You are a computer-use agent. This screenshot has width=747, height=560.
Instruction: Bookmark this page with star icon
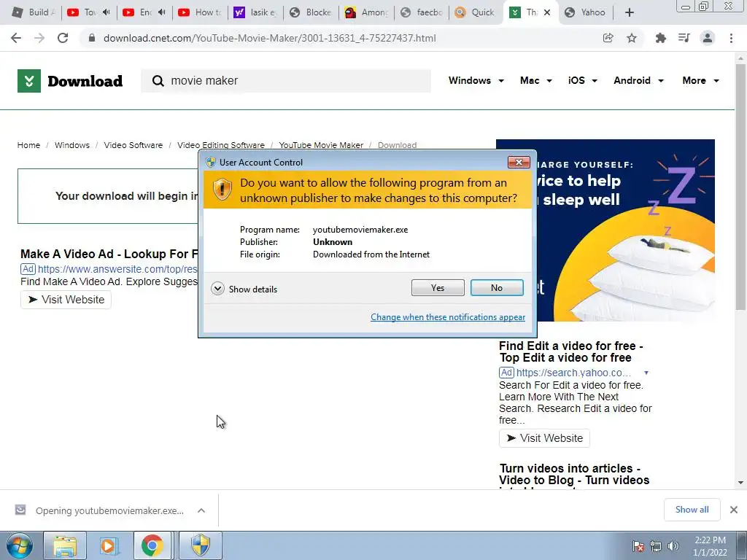(x=632, y=38)
